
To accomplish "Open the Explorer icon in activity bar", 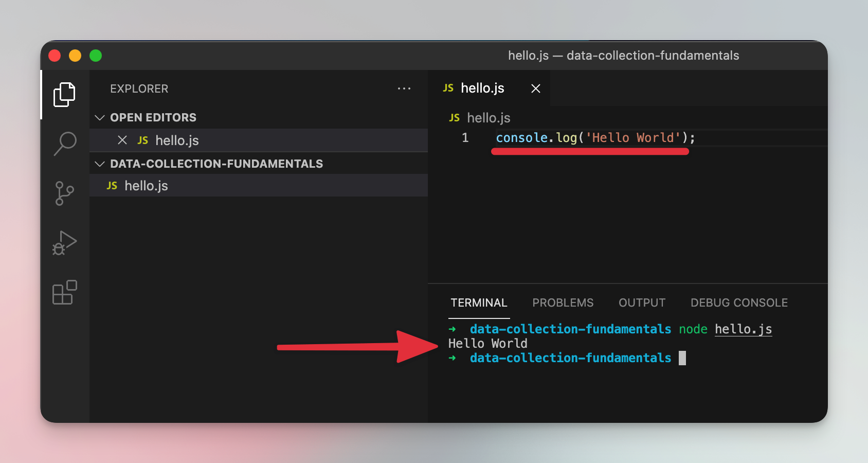I will (64, 94).
